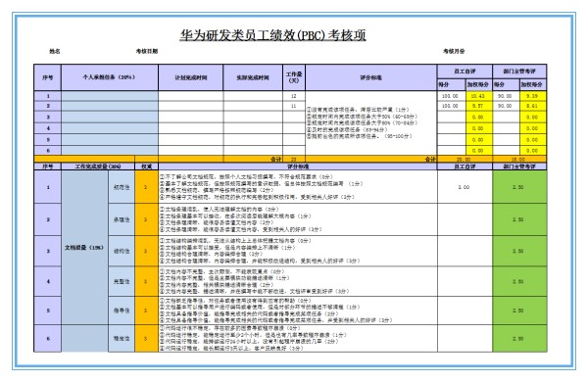
Task: Select yellow weighted score cell 10.43
Action: 478,96
